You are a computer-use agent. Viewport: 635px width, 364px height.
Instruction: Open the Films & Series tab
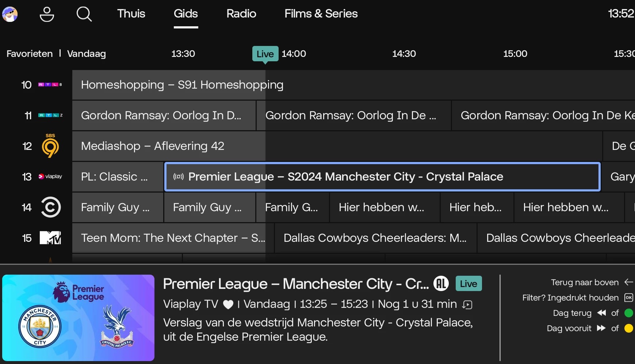tap(321, 14)
